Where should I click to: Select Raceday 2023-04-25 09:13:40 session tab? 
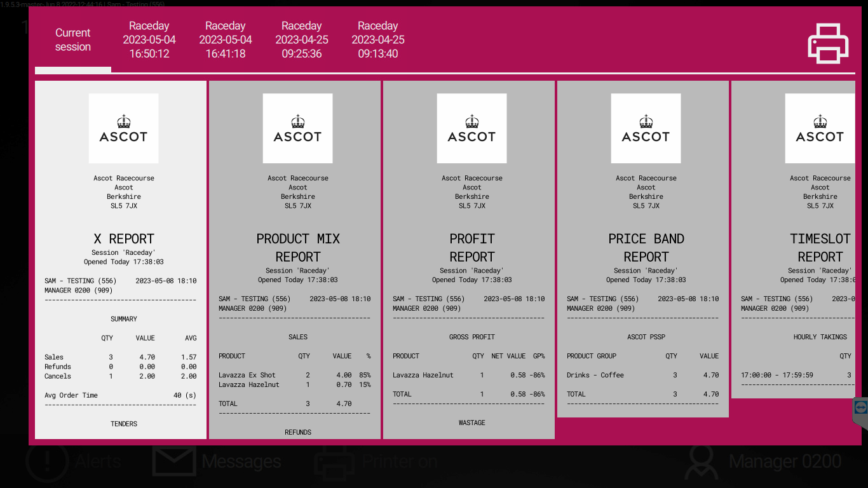tap(378, 40)
